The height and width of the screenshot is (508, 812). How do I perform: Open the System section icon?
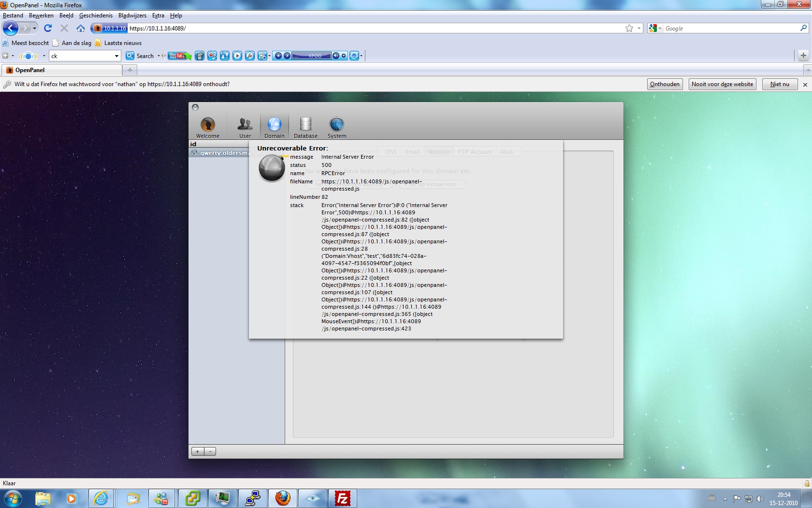click(337, 124)
